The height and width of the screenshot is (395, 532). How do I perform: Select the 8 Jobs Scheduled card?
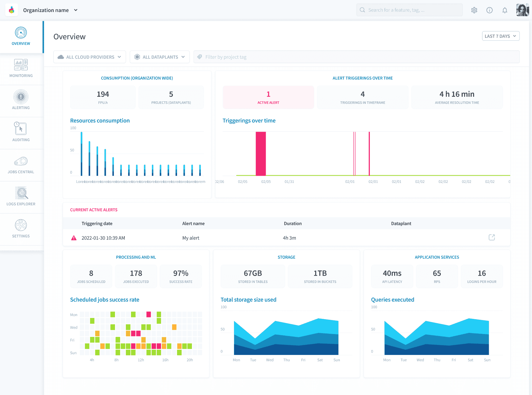pos(91,276)
